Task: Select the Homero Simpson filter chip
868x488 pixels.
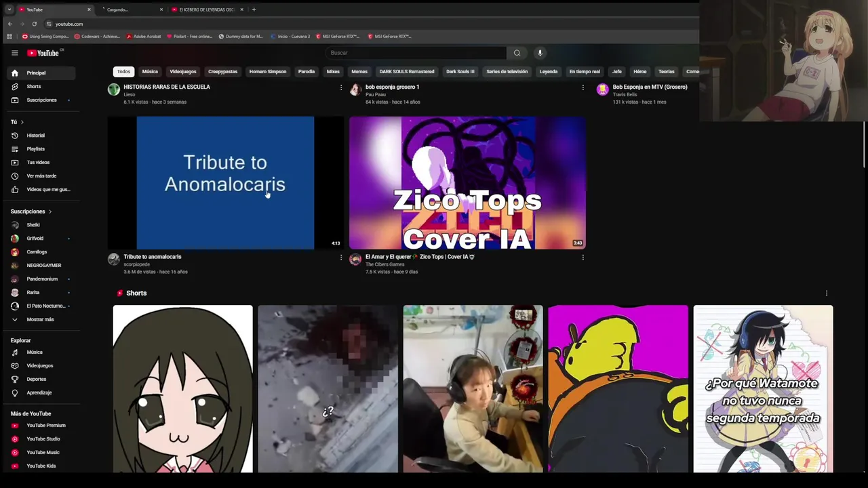Action: [x=268, y=72]
